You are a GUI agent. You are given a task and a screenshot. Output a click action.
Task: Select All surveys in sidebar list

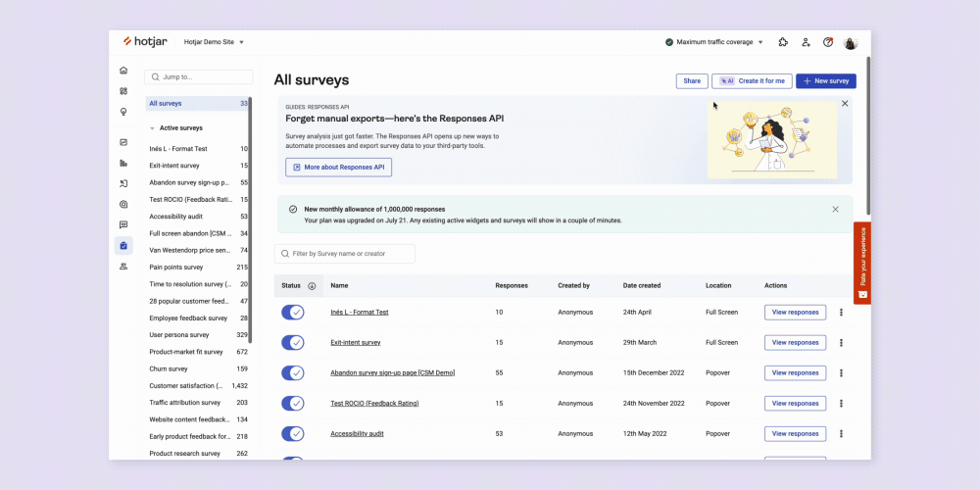pyautogui.click(x=197, y=104)
